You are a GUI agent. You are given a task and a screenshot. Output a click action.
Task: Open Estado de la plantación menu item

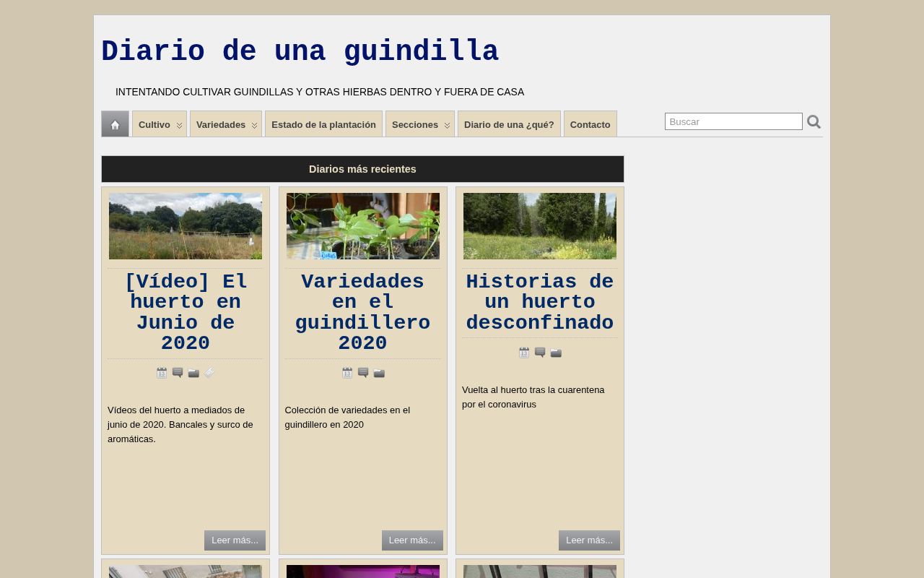point(323,124)
